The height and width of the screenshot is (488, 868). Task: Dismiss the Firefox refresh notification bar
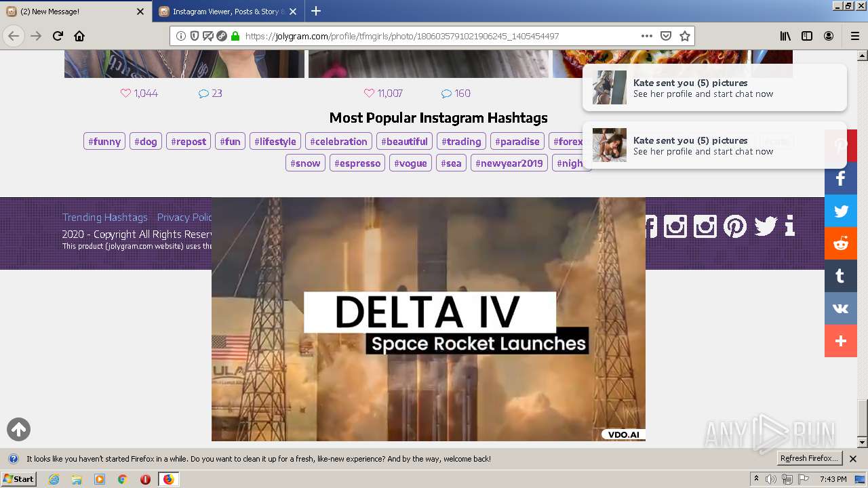coord(853,459)
